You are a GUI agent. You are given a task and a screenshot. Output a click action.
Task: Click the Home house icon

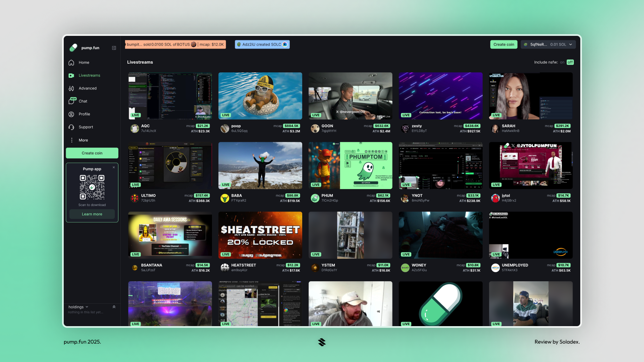point(71,63)
